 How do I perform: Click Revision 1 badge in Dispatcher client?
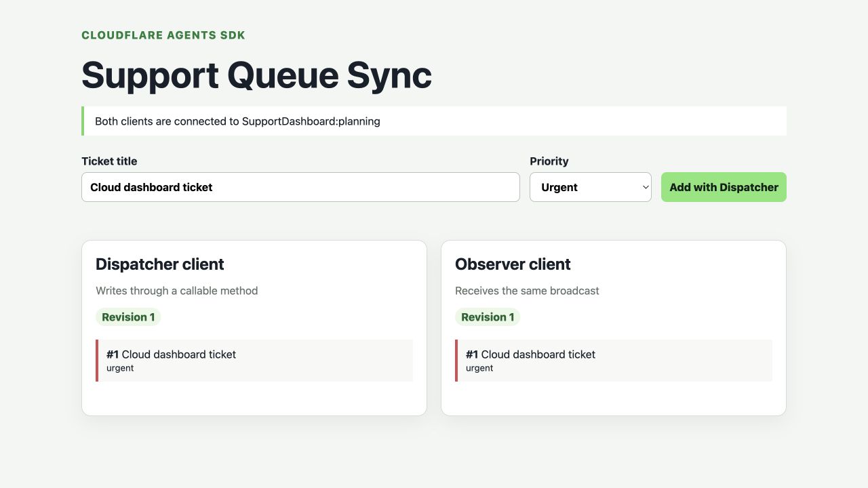point(128,317)
